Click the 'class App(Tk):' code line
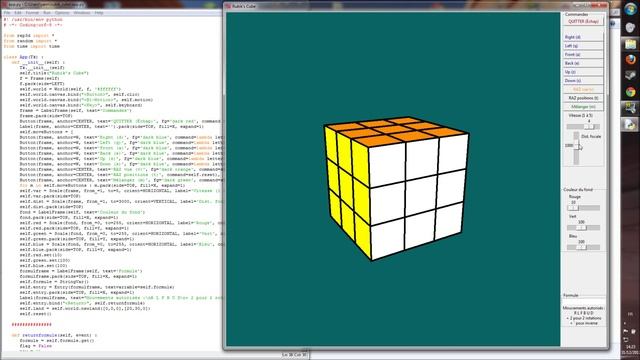Screen dimensions: 640x360 pos(23,57)
